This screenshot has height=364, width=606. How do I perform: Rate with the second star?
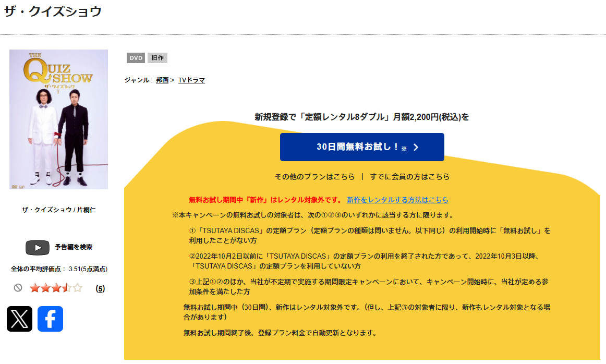pyautogui.click(x=45, y=288)
